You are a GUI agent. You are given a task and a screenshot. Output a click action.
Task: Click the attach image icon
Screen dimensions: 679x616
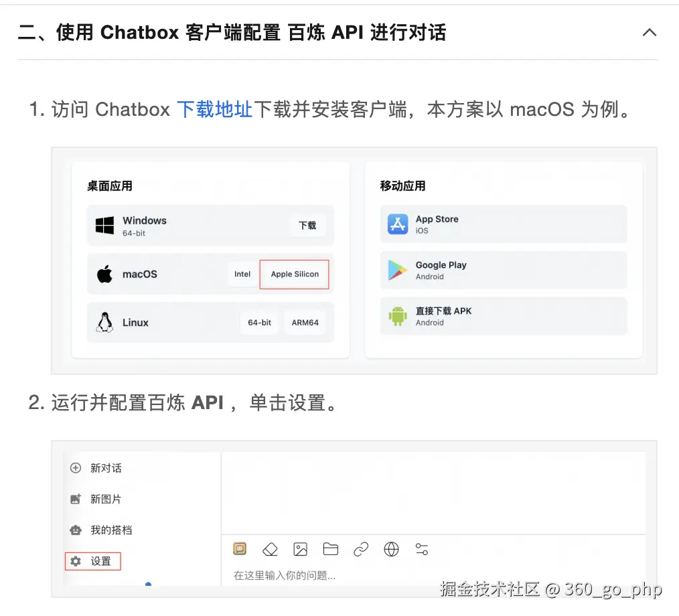click(301, 549)
